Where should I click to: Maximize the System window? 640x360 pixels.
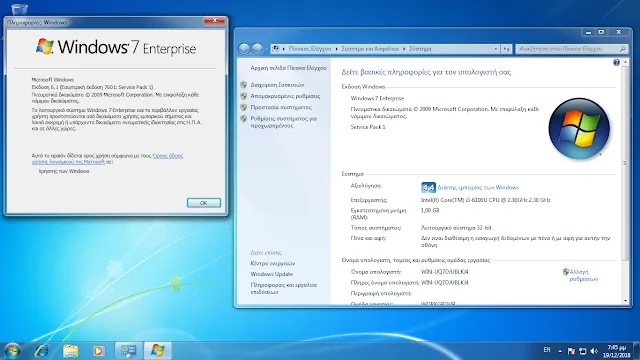601,32
